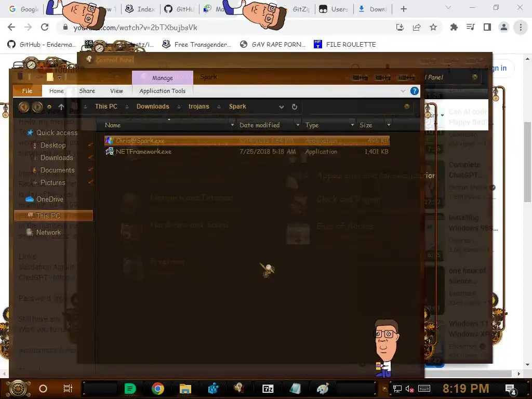Refresh the Spark folder view

click(x=295, y=107)
